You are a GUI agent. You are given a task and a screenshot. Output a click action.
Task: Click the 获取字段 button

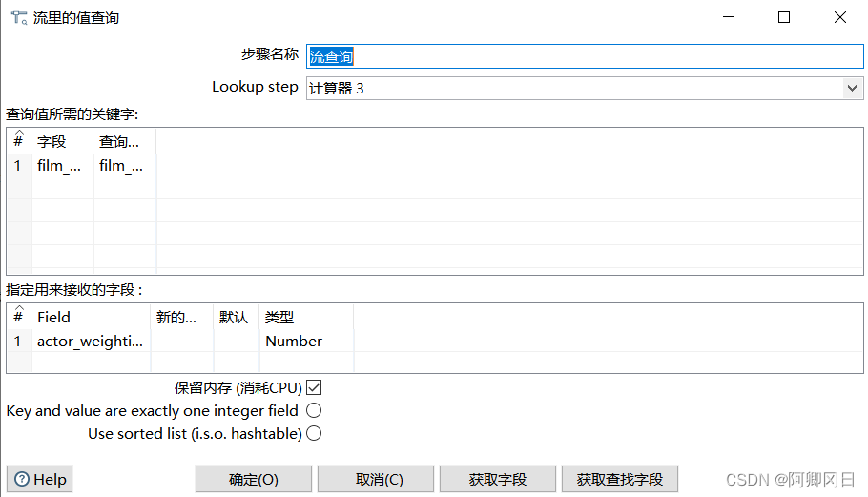tap(497, 479)
